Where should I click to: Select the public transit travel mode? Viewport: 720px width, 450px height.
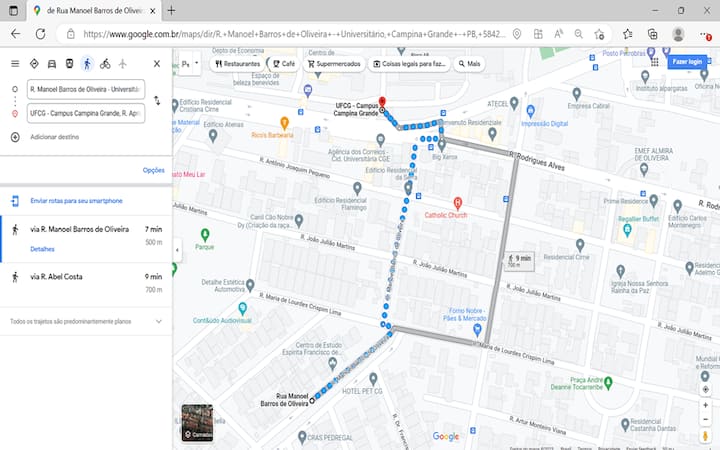(x=69, y=64)
